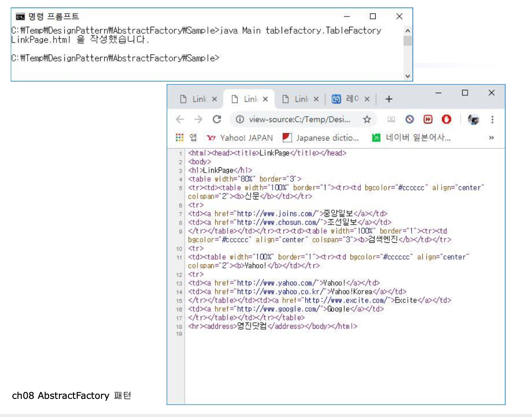Click the 'java Main tablefactory.TableFactory' command text

click(300, 30)
